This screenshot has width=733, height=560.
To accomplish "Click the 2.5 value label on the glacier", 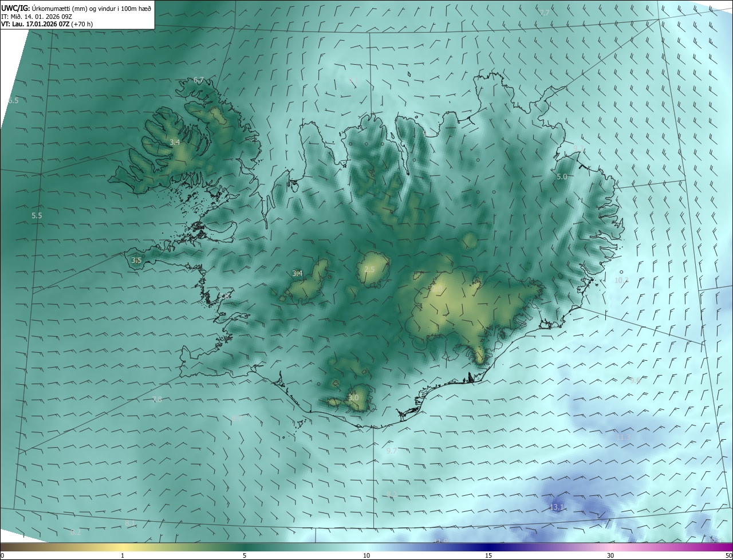I will pyautogui.click(x=369, y=269).
